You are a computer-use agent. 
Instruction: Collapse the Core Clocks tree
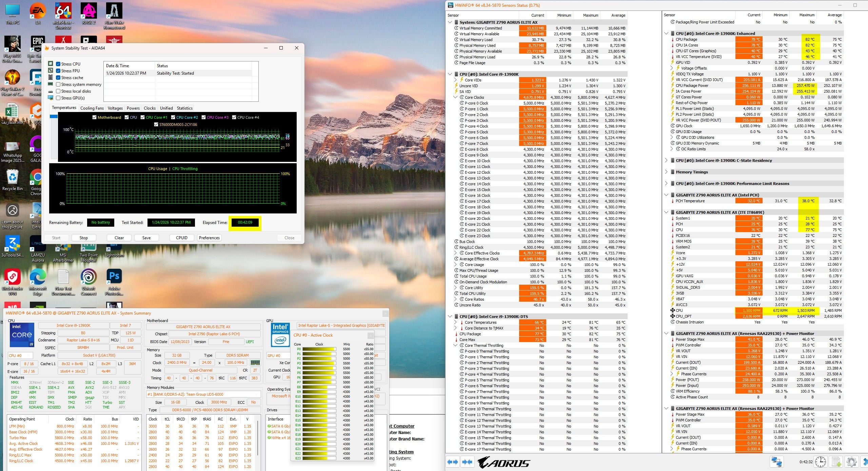coord(456,97)
